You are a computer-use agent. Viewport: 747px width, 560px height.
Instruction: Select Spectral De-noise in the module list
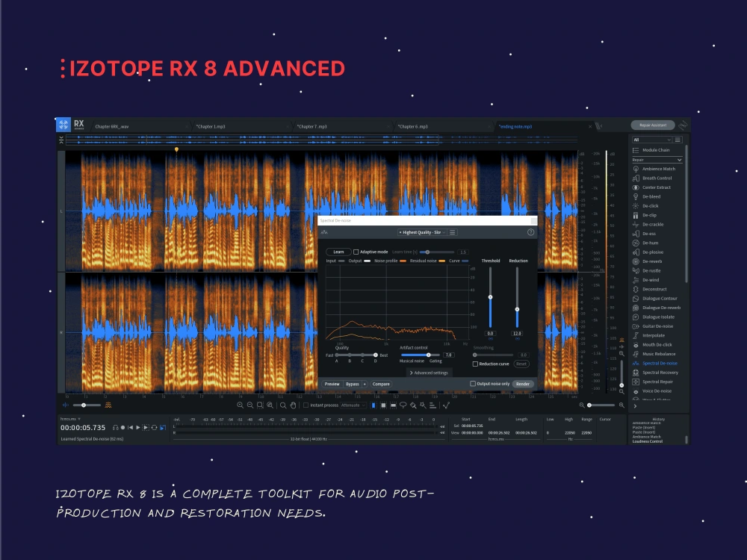654,364
